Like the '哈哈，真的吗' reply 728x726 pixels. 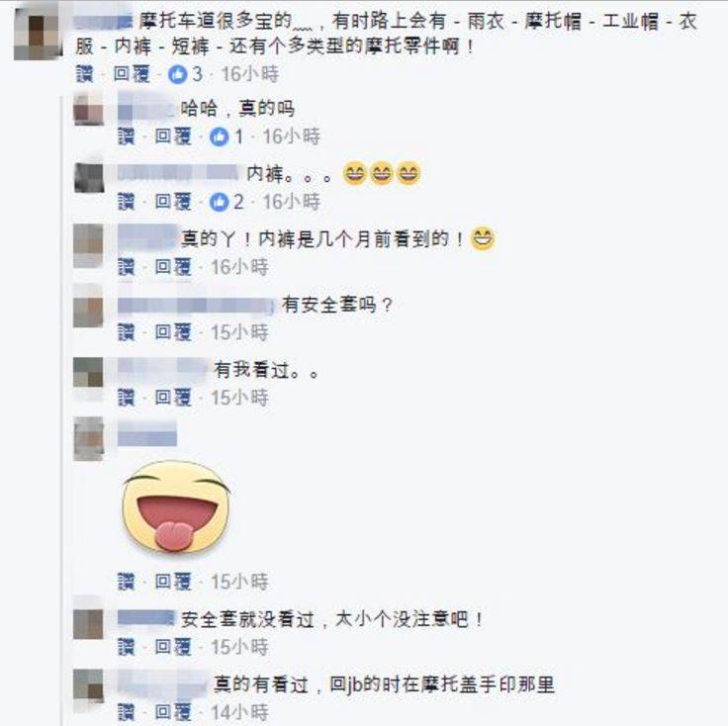tap(126, 136)
